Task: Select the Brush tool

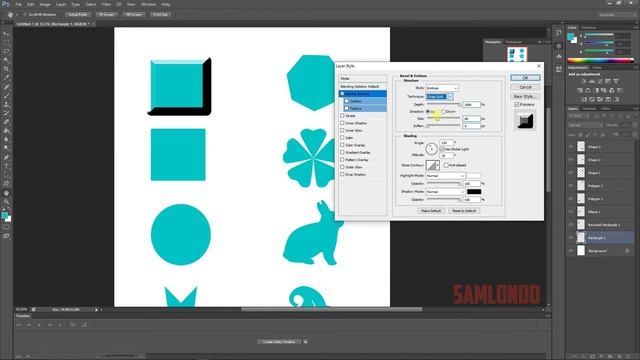Action: (x=6, y=96)
